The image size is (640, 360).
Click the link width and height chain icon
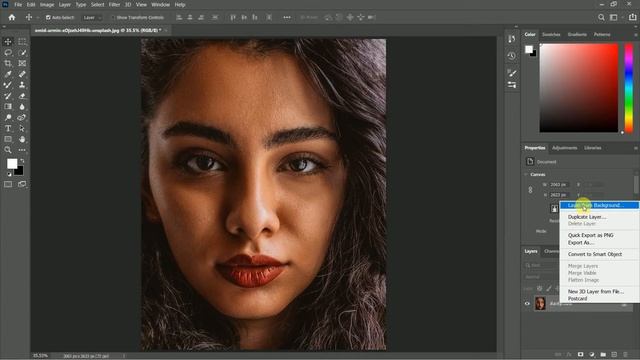point(530,190)
